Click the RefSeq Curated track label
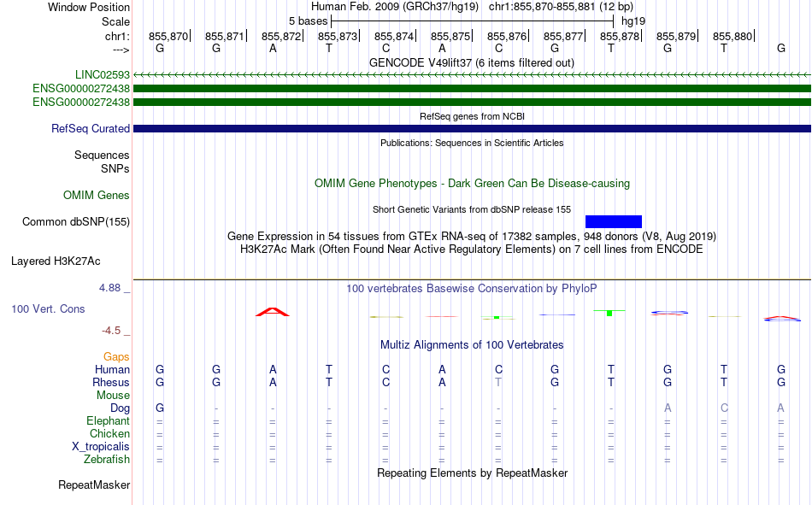This screenshot has width=812, height=505. [x=91, y=128]
